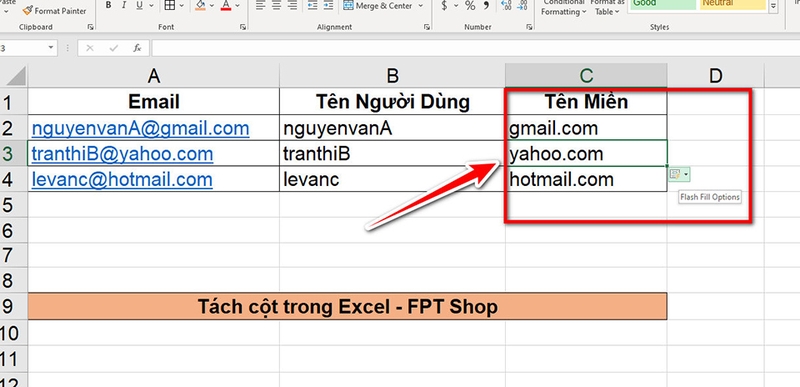Select column D header
The image size is (800, 387).
(716, 76)
